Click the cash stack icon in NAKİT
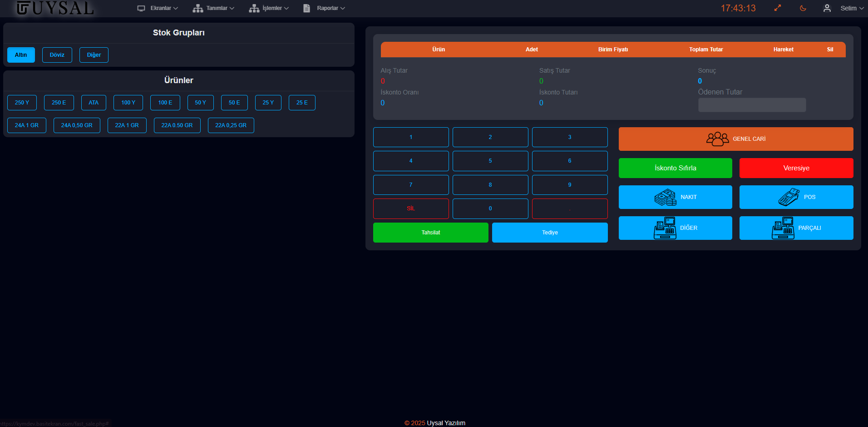The width and height of the screenshot is (868, 427). coord(666,197)
